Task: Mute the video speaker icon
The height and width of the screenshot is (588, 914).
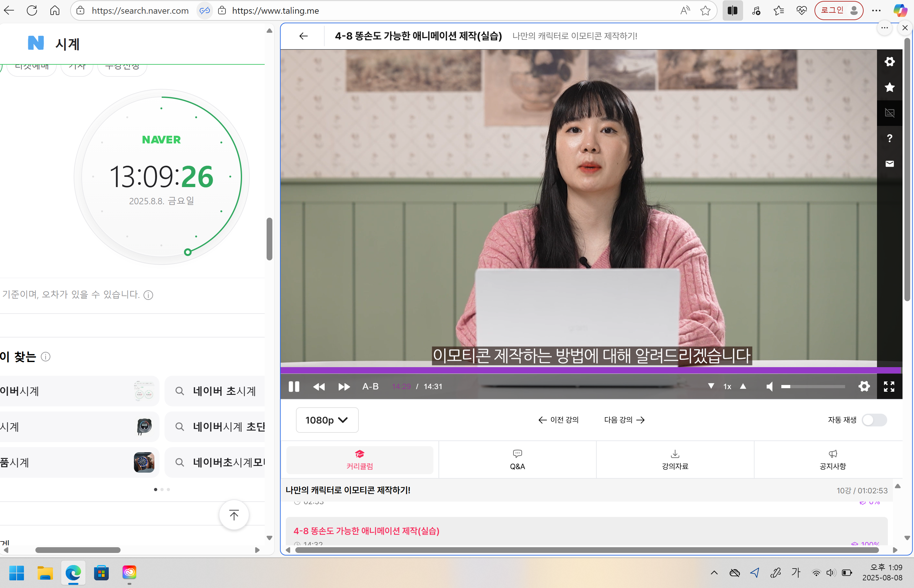Action: pos(769,386)
